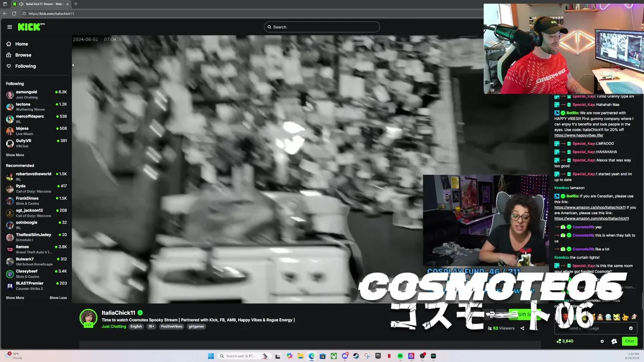The image size is (644, 362).
Task: Open the hamburger sidebar menu
Action: (10, 27)
